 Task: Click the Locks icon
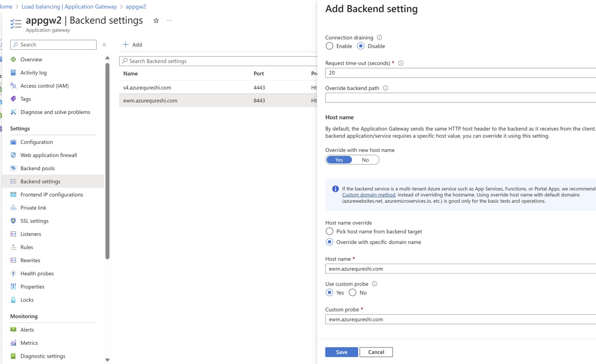tap(13, 300)
